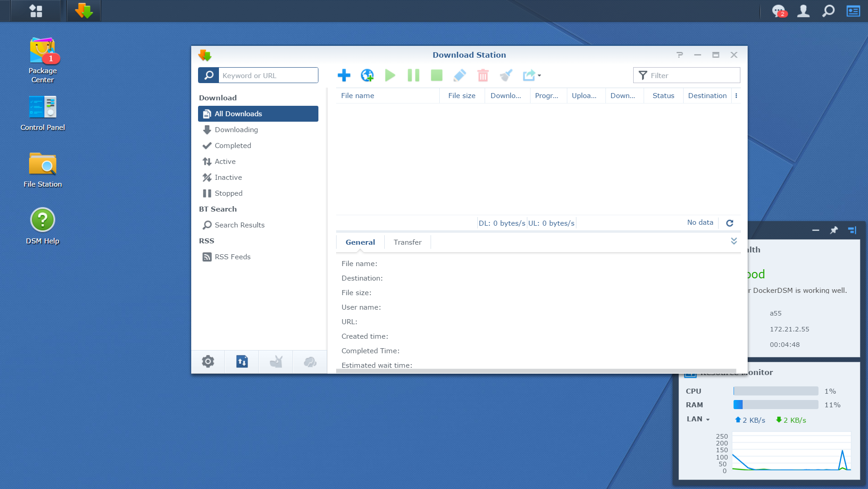Select Active in sidebar
The height and width of the screenshot is (489, 868).
click(258, 161)
